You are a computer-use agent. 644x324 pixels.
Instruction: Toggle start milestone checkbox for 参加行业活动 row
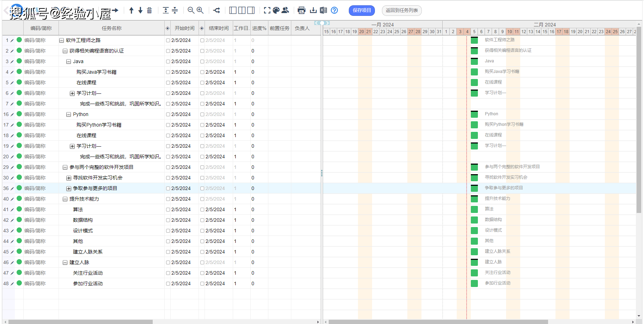click(168, 284)
